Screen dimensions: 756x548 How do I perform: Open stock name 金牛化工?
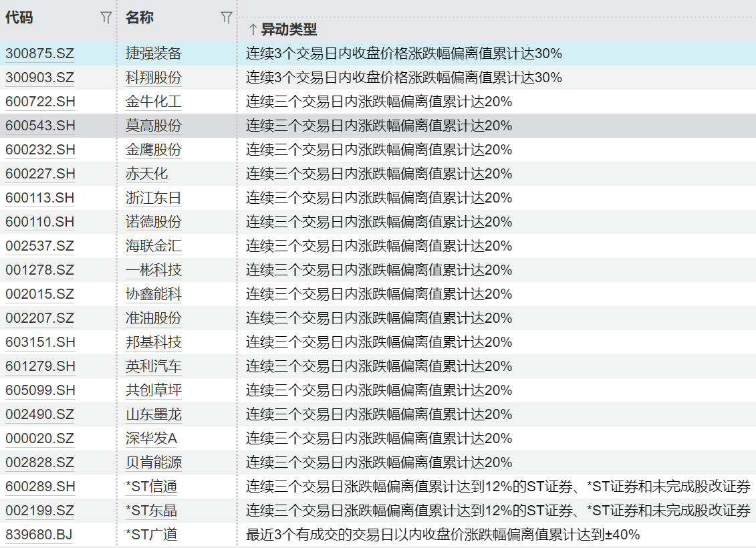point(153,102)
